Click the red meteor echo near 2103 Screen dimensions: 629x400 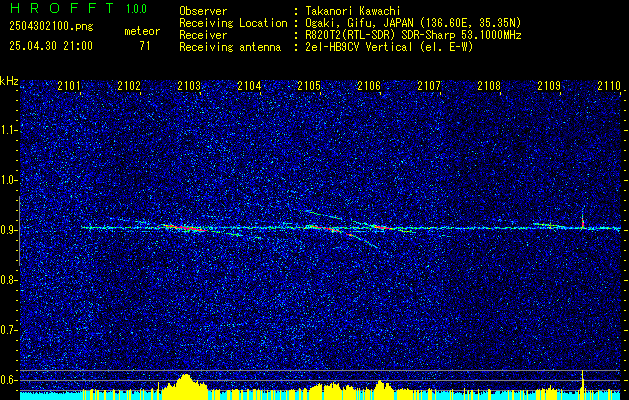click(x=184, y=228)
